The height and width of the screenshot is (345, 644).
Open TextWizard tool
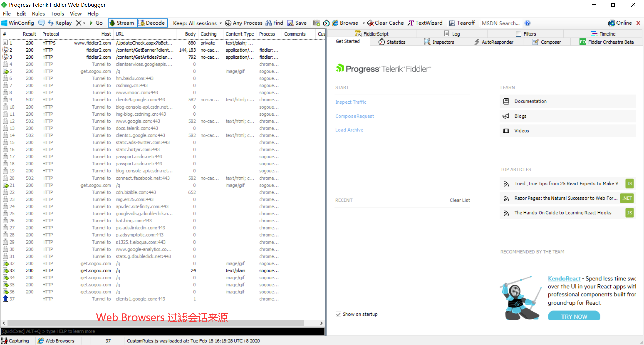click(425, 23)
